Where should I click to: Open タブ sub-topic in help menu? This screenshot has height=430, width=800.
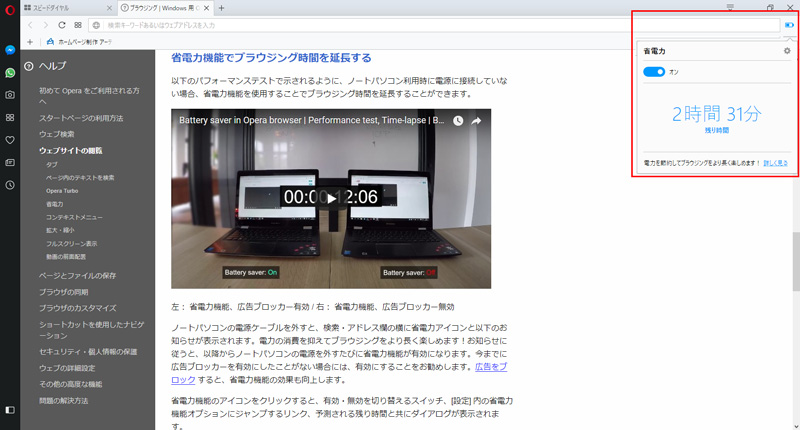click(x=52, y=164)
